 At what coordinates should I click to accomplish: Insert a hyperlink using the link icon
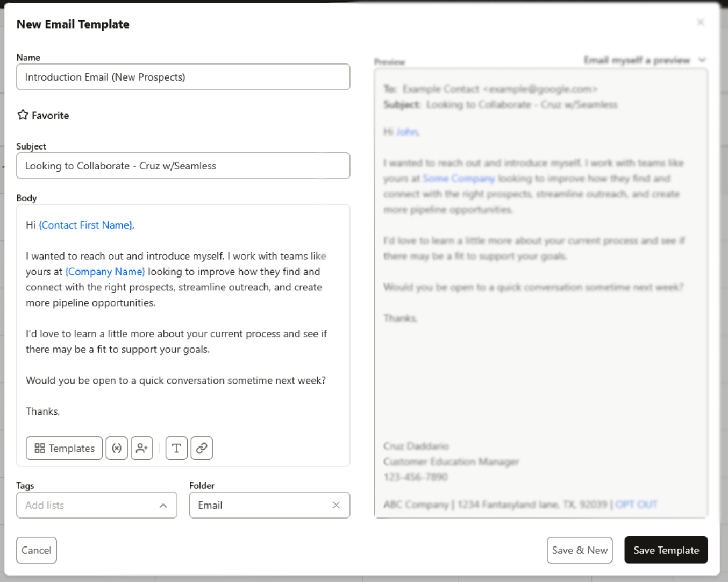click(x=202, y=448)
